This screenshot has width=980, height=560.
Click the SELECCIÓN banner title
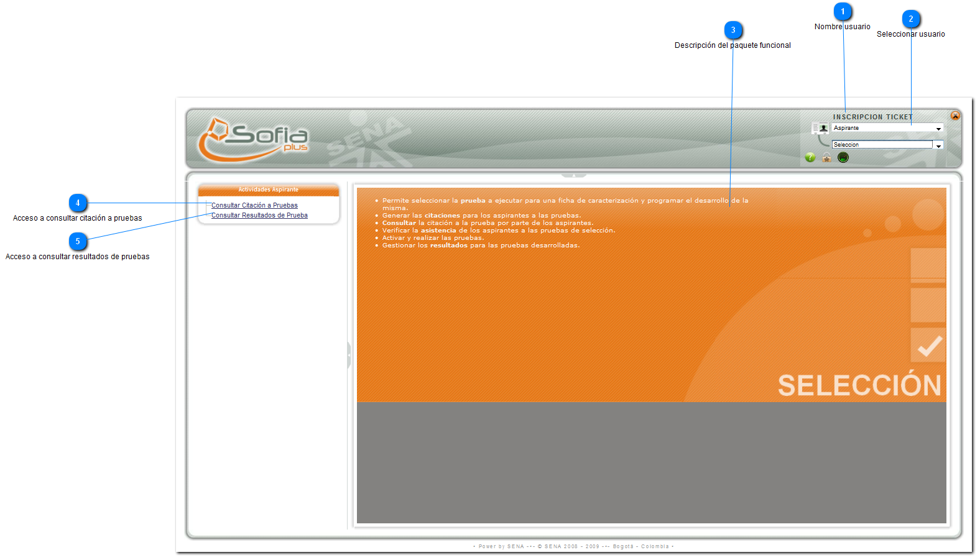(859, 385)
